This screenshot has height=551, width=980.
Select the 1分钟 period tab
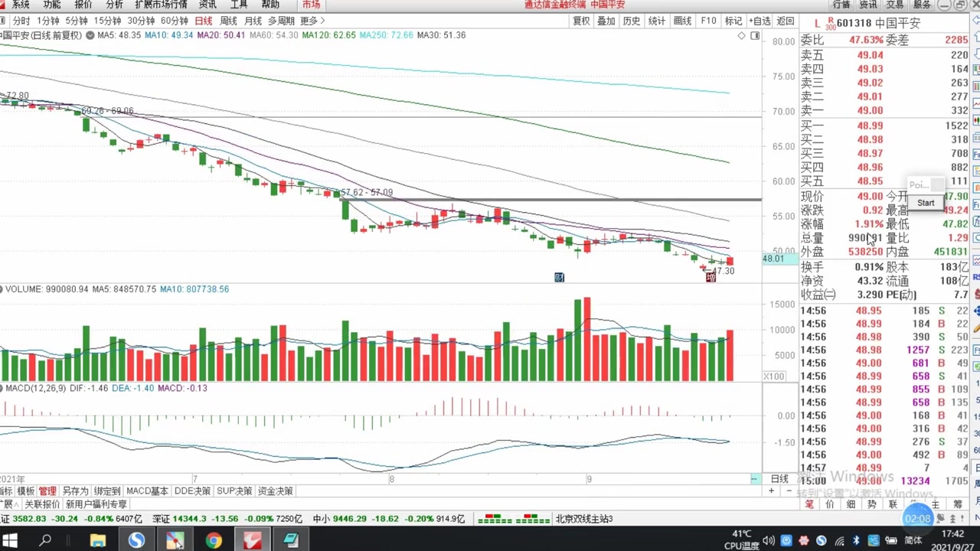point(48,21)
